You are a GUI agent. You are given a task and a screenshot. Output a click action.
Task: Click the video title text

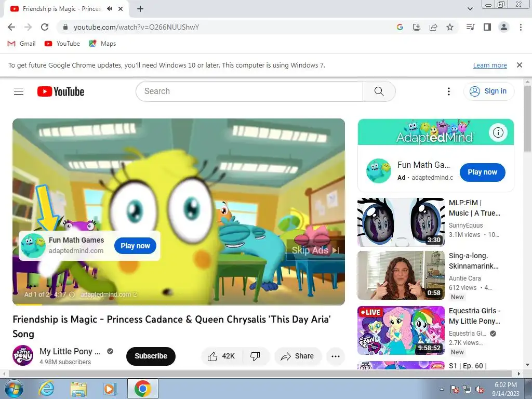pos(171,326)
